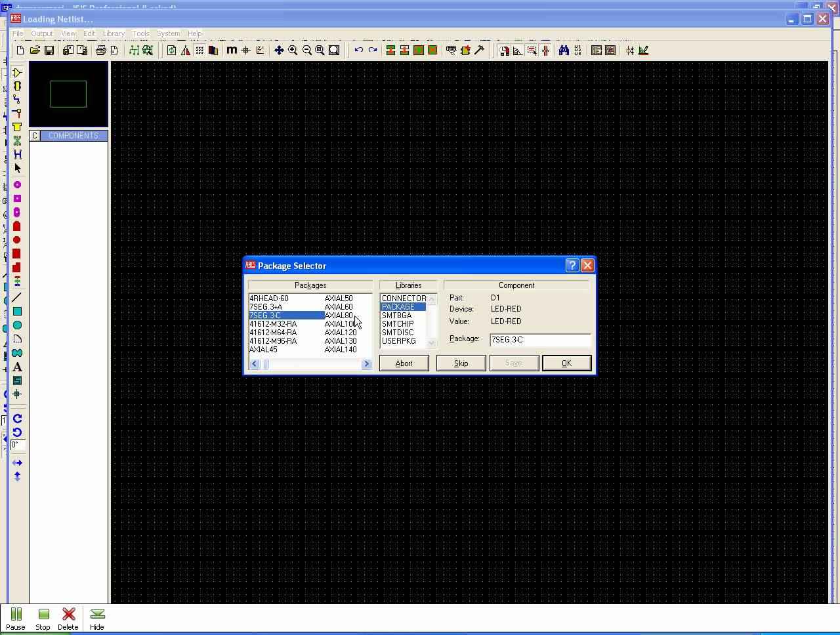Click the Print icon in toolbar
The image size is (840, 635).
point(100,51)
